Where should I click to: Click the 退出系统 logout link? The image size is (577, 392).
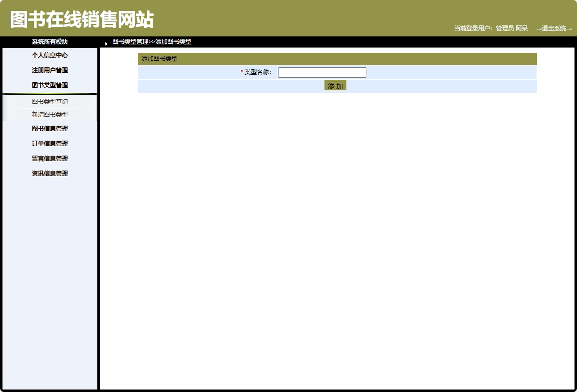click(x=553, y=28)
